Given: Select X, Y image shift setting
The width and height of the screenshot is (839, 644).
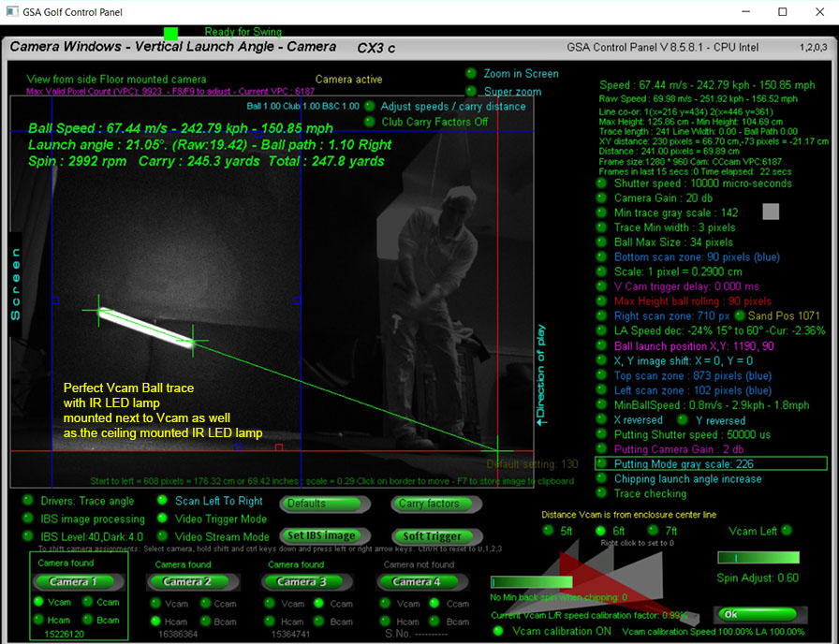Looking at the screenshot, I should point(601,360).
